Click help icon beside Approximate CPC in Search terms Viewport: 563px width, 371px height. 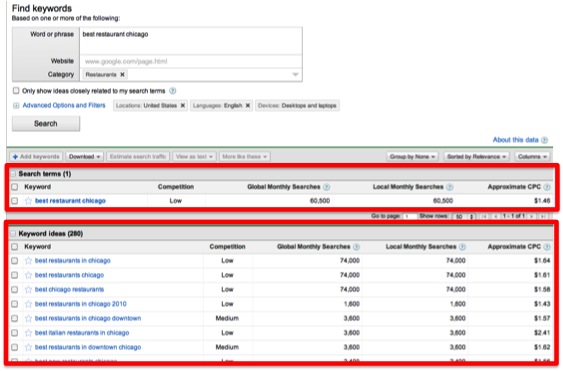[x=546, y=187]
